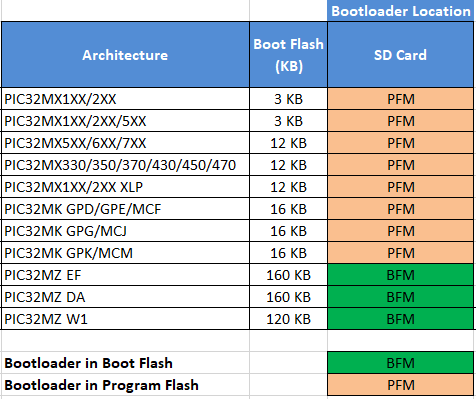Click the PIC32MX1XX/2XX architecture cell
Image resolution: width=476 pixels, height=399 pixels.
pyautogui.click(x=125, y=99)
